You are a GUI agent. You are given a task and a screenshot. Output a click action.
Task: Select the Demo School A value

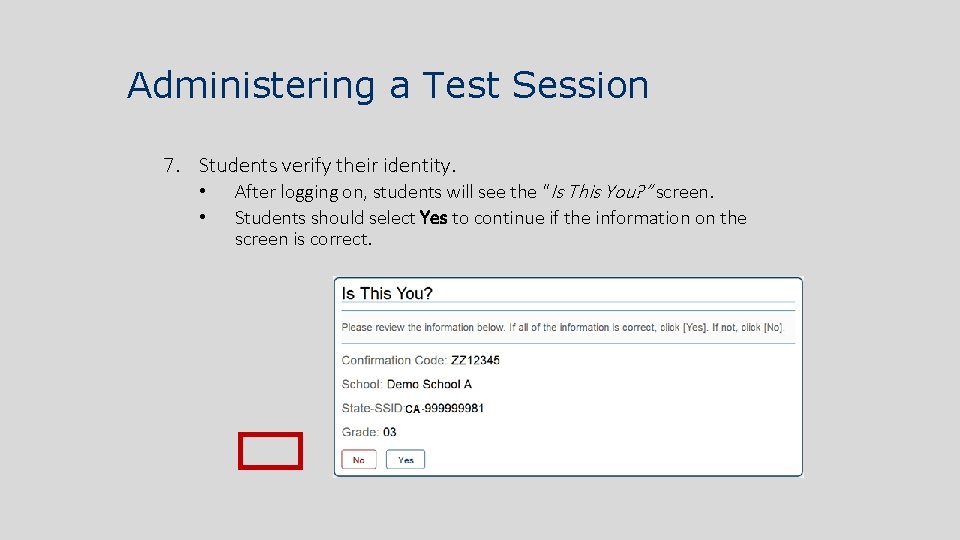coord(429,384)
